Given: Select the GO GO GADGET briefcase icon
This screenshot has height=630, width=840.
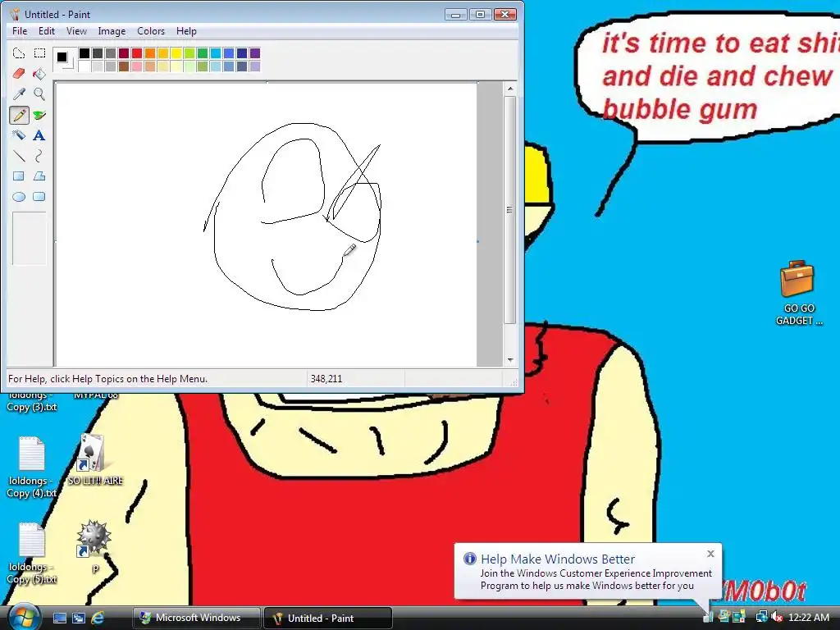Looking at the screenshot, I should point(797,293).
